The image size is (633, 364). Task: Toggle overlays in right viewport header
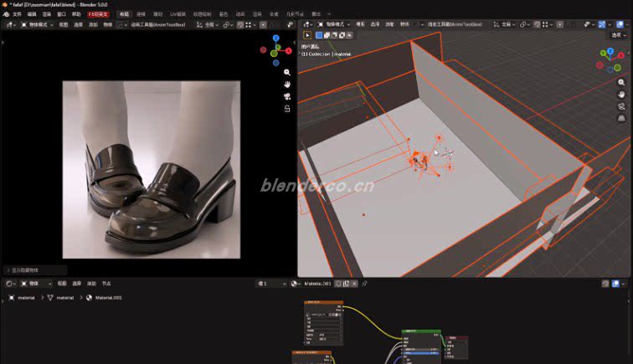[x=620, y=24]
